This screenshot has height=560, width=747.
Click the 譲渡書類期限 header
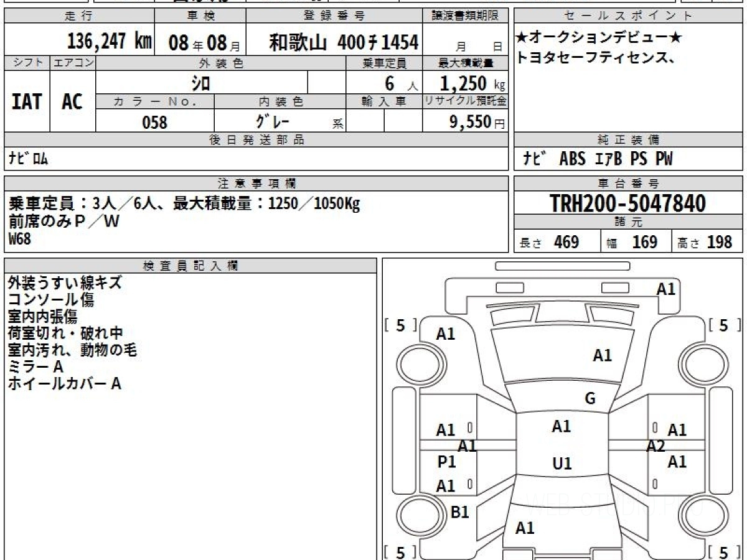466,16
